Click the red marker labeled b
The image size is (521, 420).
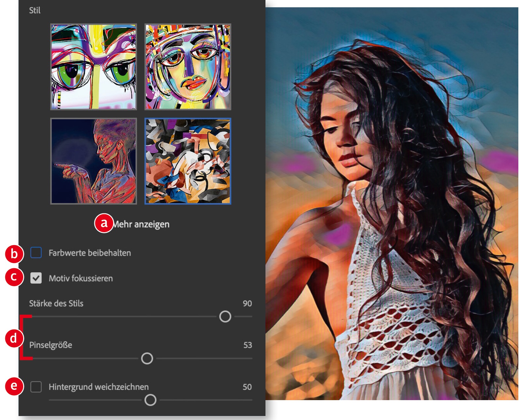[14, 254]
